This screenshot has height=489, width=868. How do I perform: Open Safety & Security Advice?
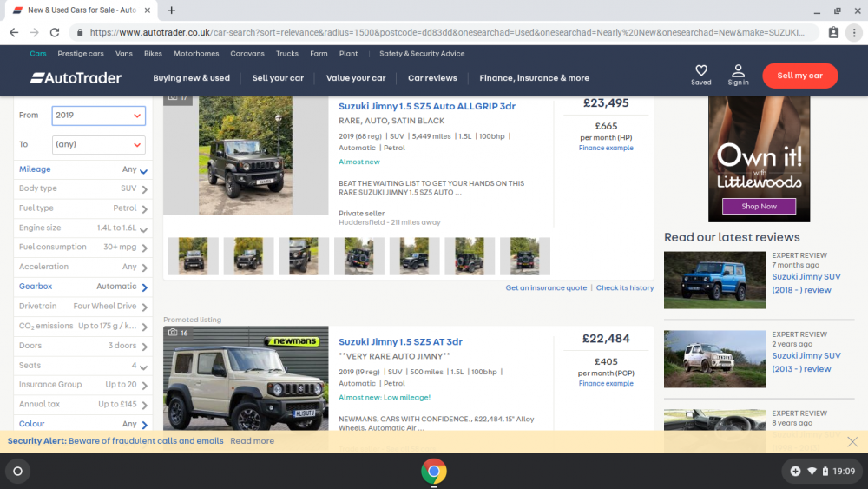click(x=422, y=54)
